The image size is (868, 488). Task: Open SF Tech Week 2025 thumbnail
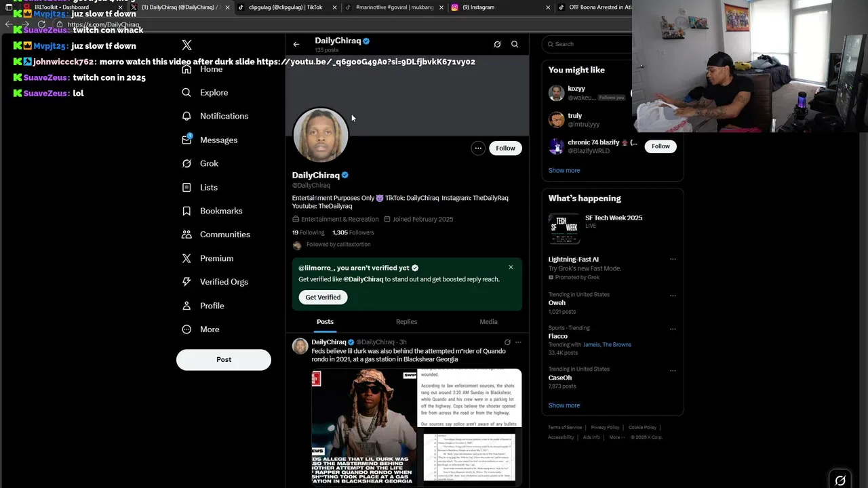pos(564,228)
